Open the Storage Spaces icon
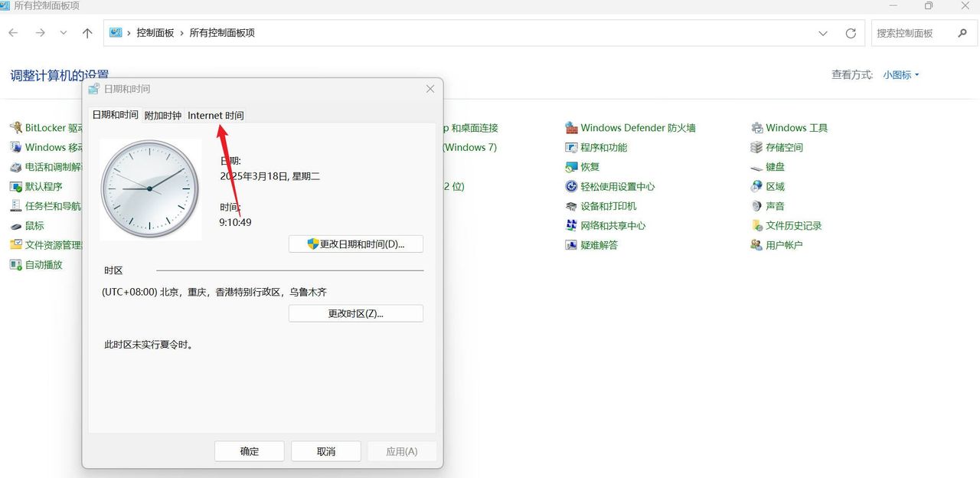980x478 pixels. point(757,147)
